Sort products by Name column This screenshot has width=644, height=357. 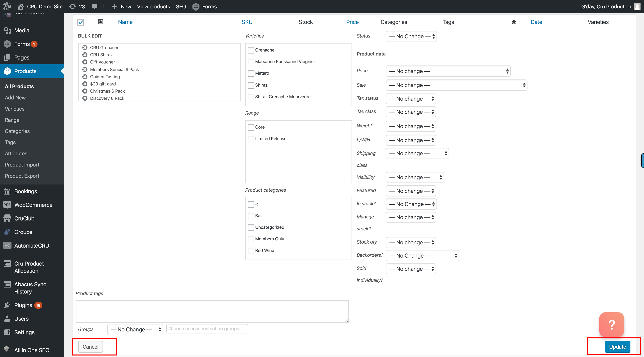coord(125,22)
